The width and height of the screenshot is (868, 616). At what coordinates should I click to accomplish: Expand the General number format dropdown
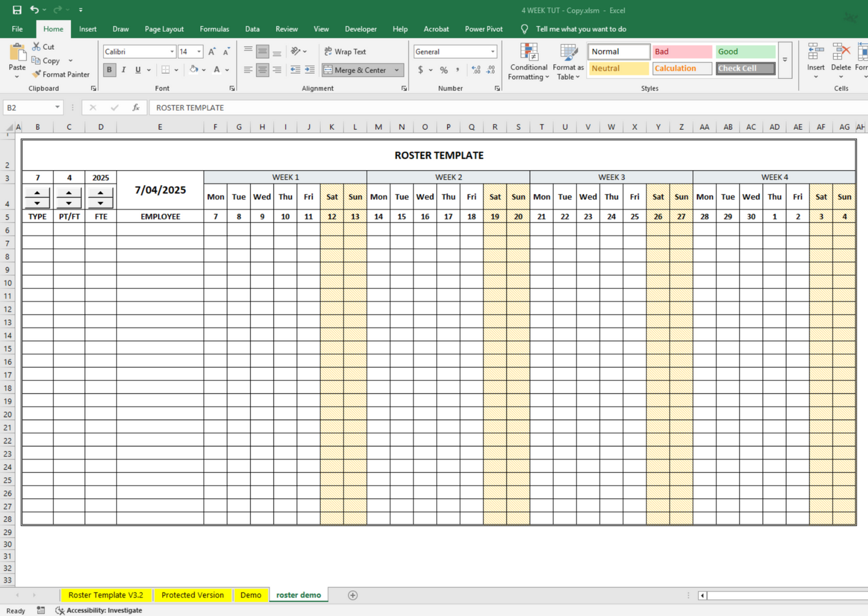(x=493, y=52)
